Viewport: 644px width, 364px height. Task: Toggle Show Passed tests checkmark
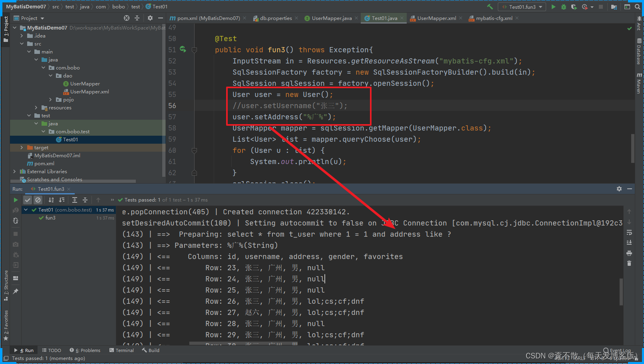(27, 200)
